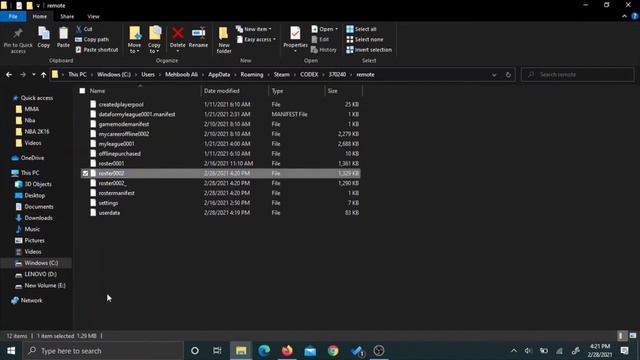Click the Forward navigation arrow
Viewport: 640px width, 360px height.
point(23,75)
